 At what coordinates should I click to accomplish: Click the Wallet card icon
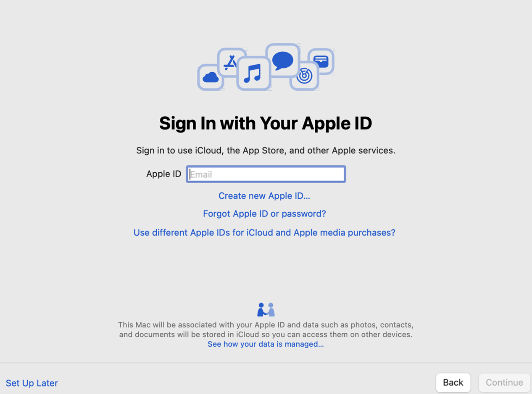coord(321,61)
